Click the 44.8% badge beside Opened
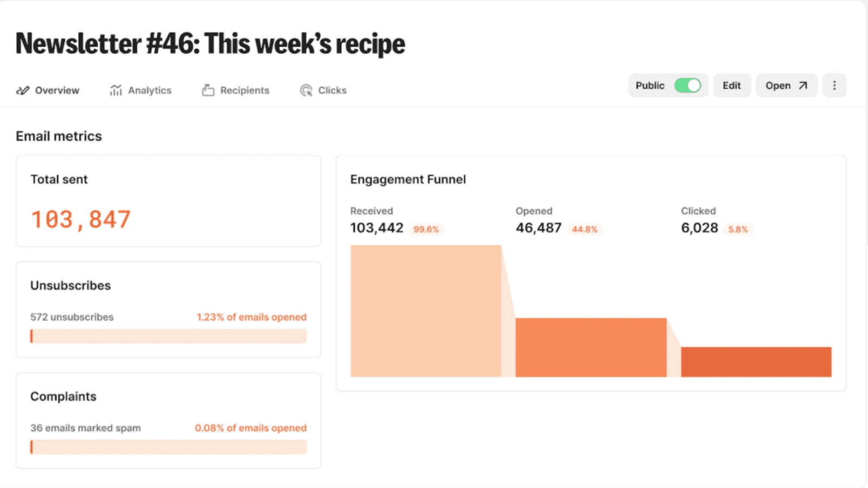Screen dimensions: 868x488 [x=585, y=229]
